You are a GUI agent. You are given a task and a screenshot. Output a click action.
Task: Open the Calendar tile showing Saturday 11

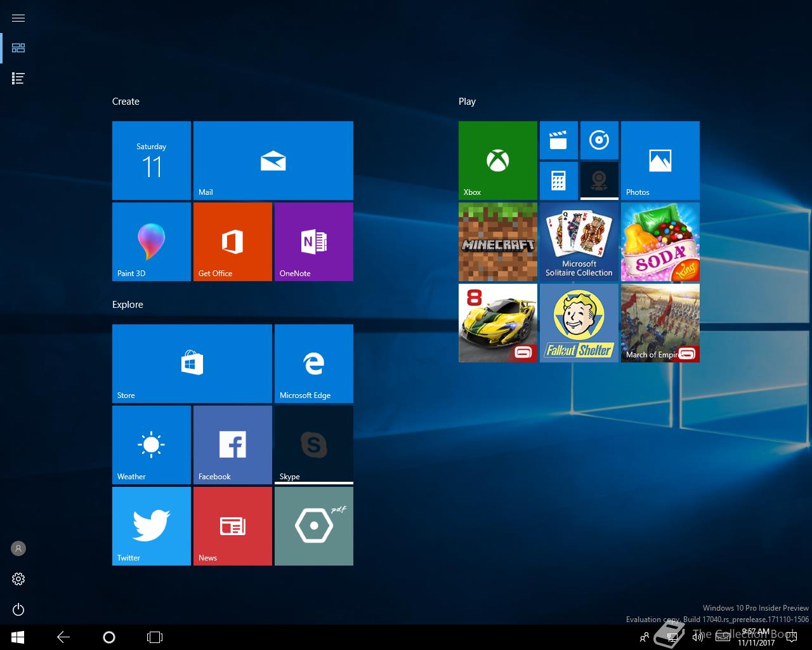[152, 161]
